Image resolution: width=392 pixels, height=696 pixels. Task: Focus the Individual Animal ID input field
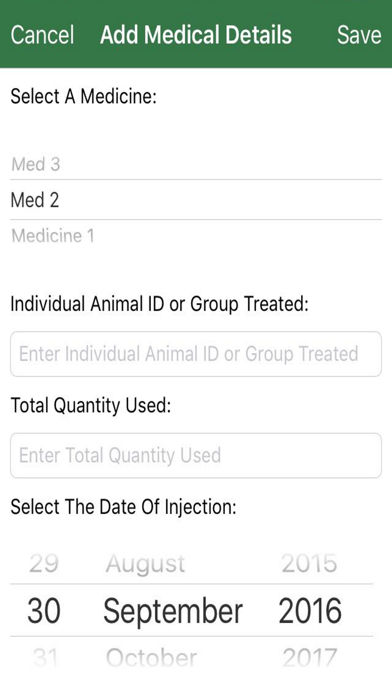[196, 354]
